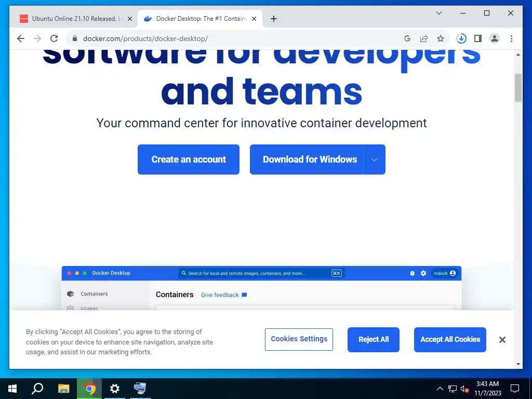Screen dimensions: 532x399
Task: Go back to the previous page
Action: point(21,38)
